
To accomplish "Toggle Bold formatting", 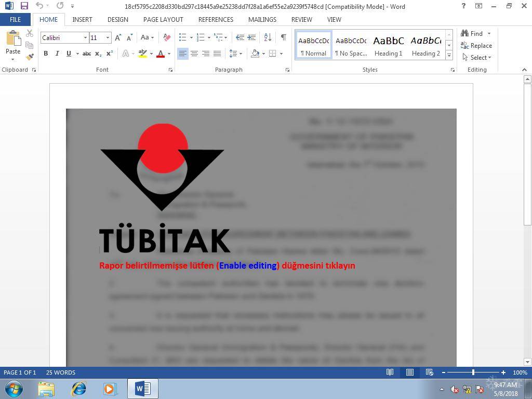I will click(46, 54).
